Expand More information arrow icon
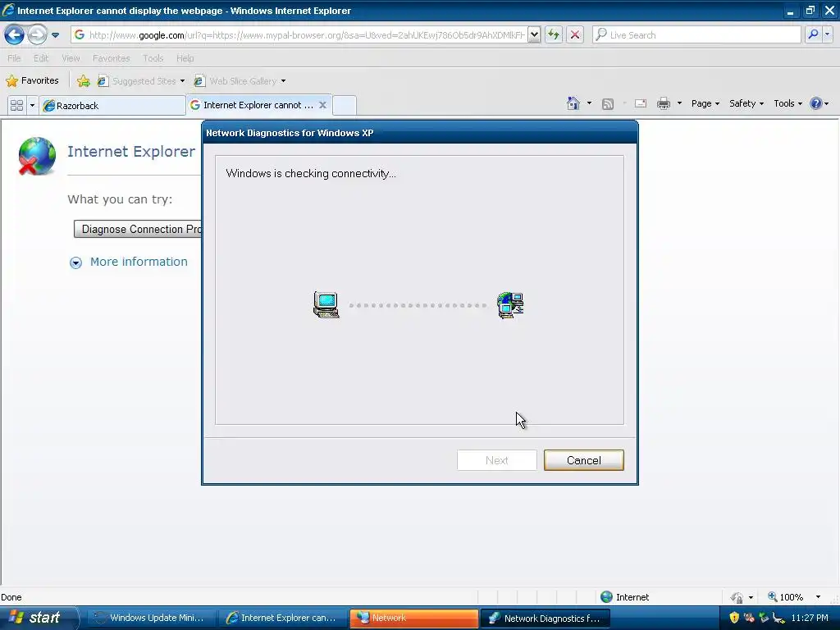The width and height of the screenshot is (840, 630). coord(75,262)
